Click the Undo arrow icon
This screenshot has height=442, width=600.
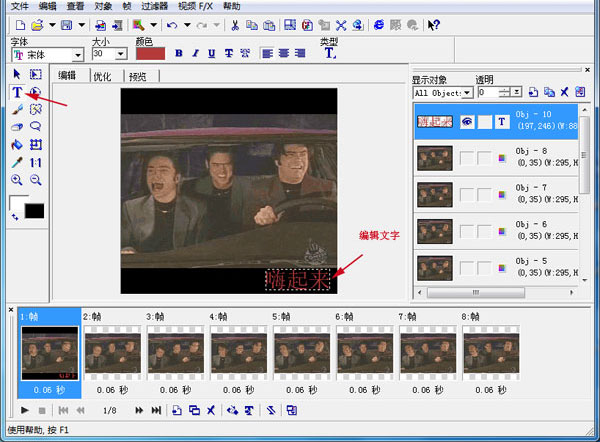pos(172,25)
